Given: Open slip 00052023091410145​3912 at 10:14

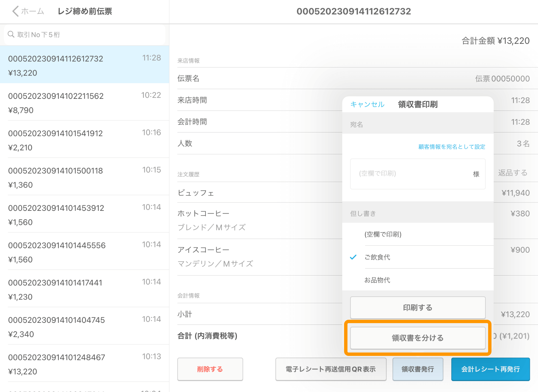Looking at the screenshot, I should tap(85, 214).
